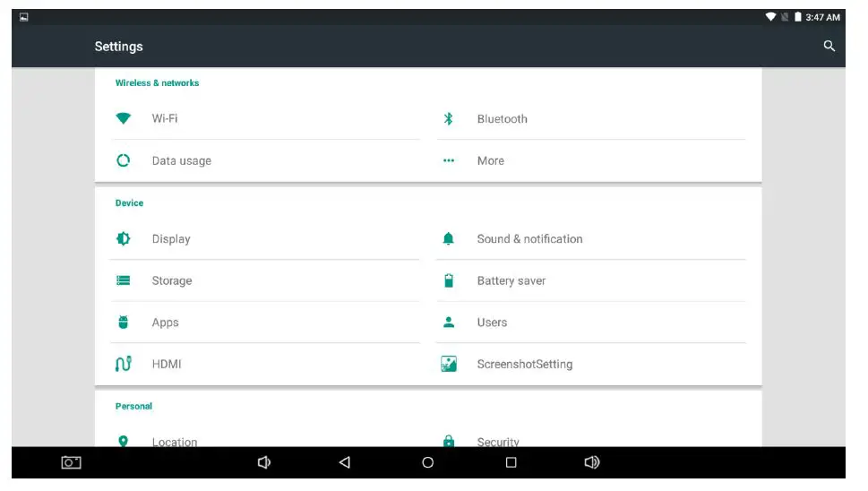The width and height of the screenshot is (868, 491).
Task: Open Storage settings
Action: coord(264,280)
